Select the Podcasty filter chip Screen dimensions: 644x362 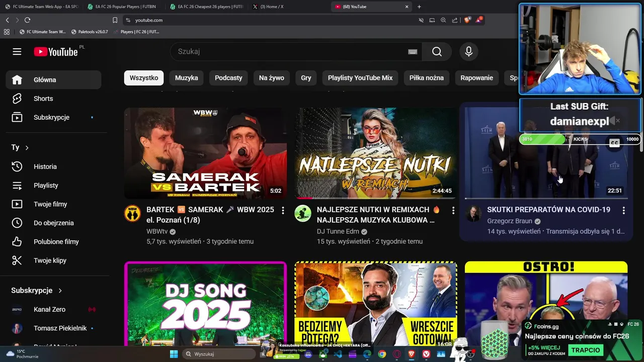click(228, 78)
